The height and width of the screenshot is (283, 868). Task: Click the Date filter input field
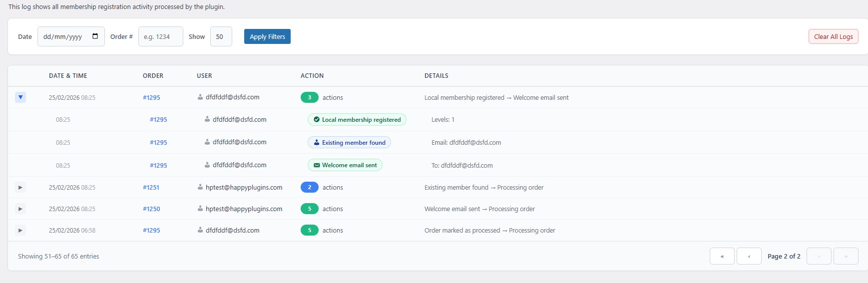pyautogui.click(x=64, y=36)
